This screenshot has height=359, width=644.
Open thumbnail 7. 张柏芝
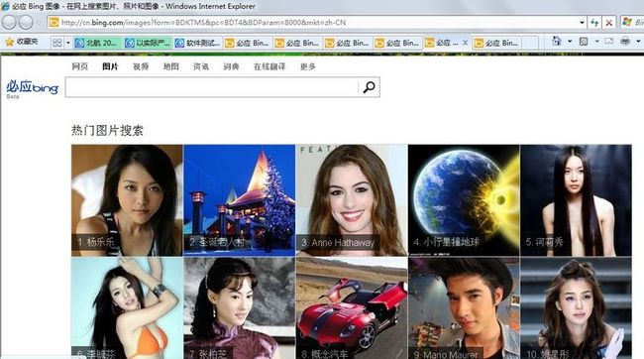240,308
